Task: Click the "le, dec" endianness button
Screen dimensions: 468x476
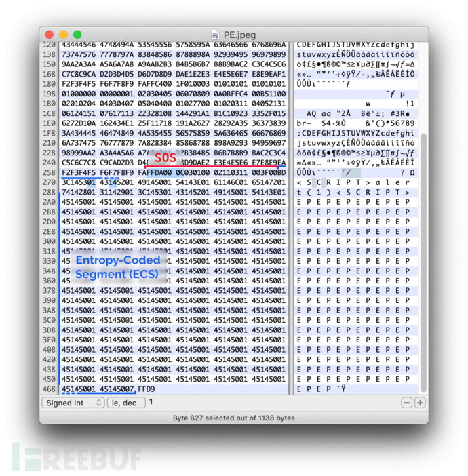Action: click(x=126, y=403)
